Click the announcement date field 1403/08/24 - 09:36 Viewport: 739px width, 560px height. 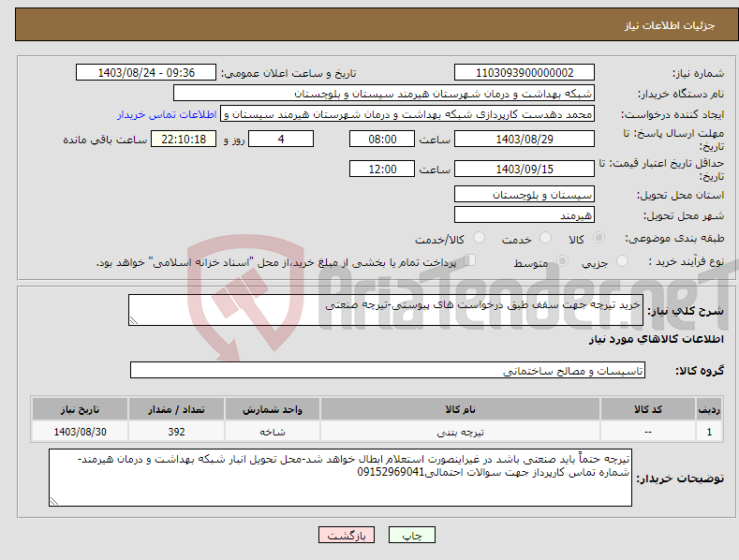146,73
